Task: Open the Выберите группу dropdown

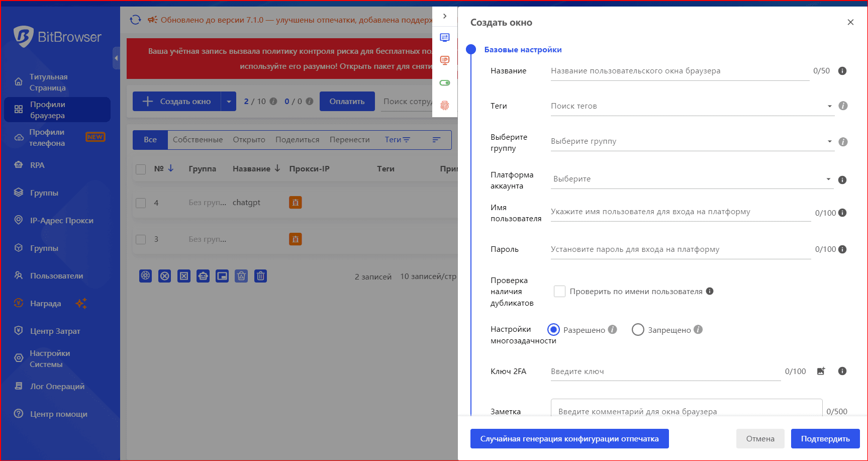Action: click(x=692, y=141)
